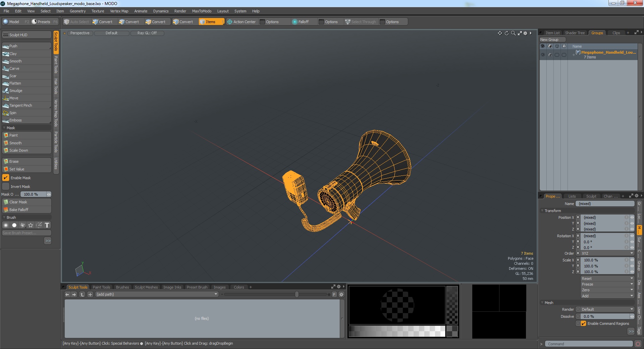Choose the mask Erase tool
Image resolution: width=644 pixels, height=349 pixels.
26,161
